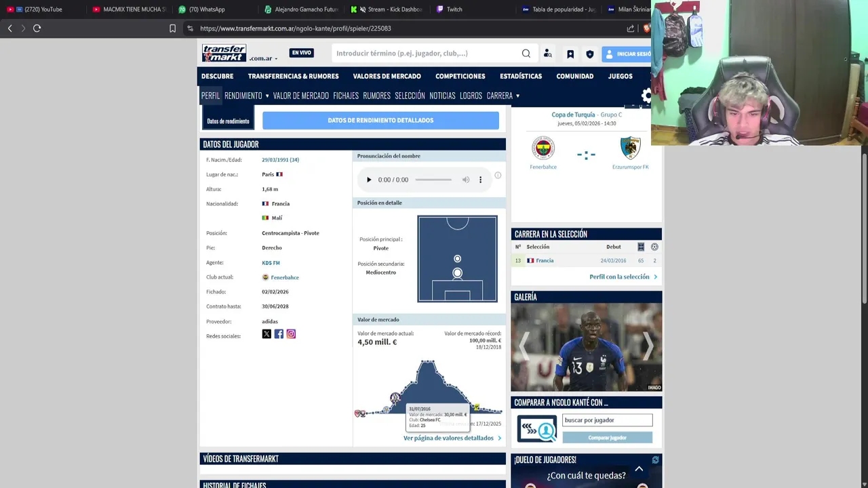Open N'Golo Kanté's Facebook icon
The height and width of the screenshot is (488, 868).
click(279, 333)
